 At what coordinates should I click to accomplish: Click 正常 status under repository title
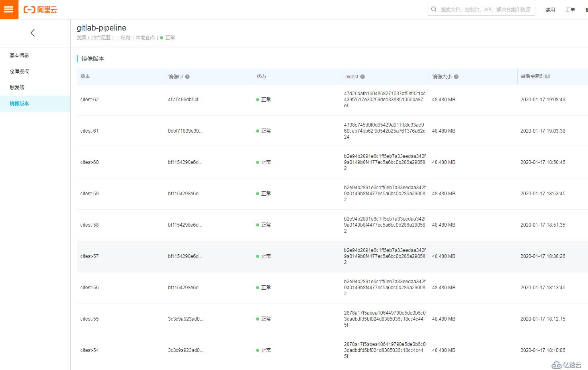[x=168, y=38]
